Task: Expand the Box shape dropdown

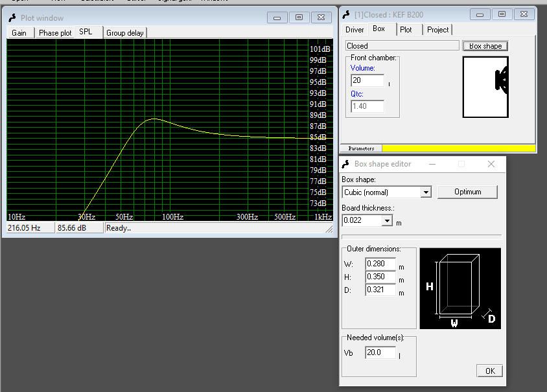Action: (x=426, y=192)
